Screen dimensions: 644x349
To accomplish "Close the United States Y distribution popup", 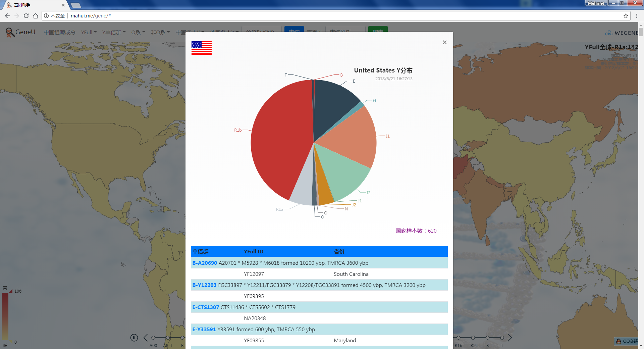I will tap(444, 42).
